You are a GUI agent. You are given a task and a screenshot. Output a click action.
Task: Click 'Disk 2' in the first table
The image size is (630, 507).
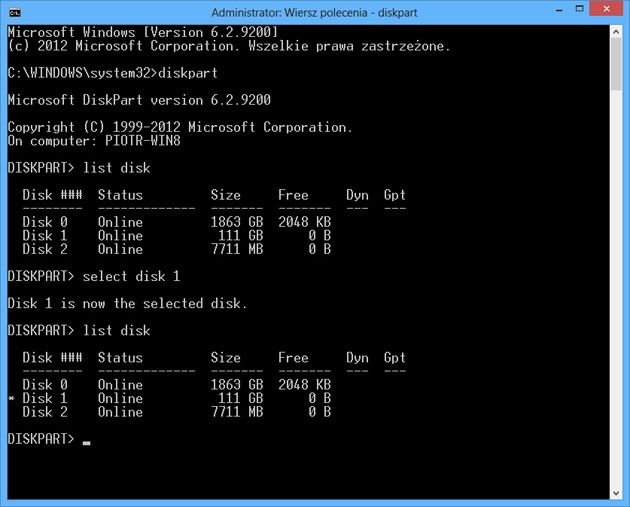[x=45, y=249]
